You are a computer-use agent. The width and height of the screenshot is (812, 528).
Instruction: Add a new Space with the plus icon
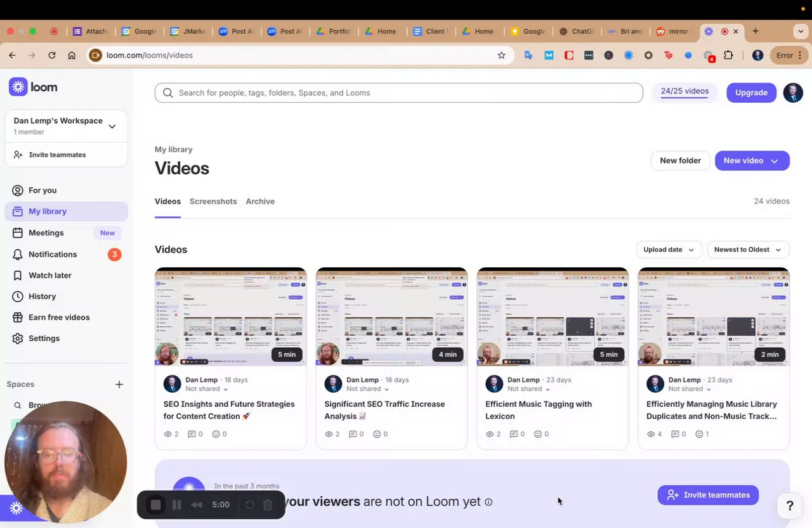pyautogui.click(x=119, y=384)
